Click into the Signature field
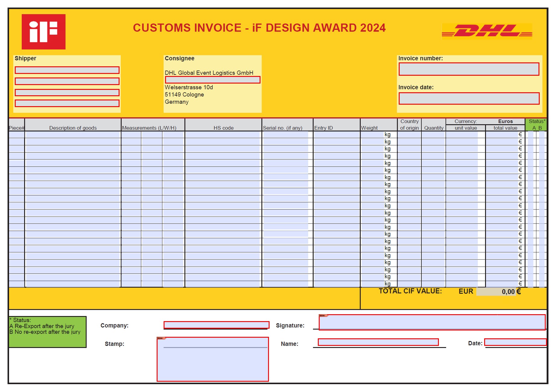The image size is (556, 392). coord(432,322)
